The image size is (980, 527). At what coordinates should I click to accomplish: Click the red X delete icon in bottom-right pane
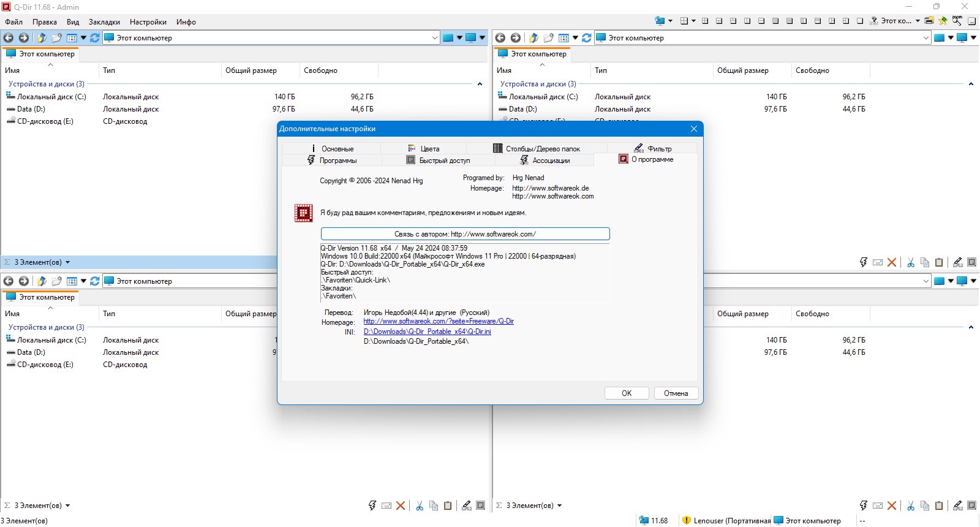[x=892, y=506]
